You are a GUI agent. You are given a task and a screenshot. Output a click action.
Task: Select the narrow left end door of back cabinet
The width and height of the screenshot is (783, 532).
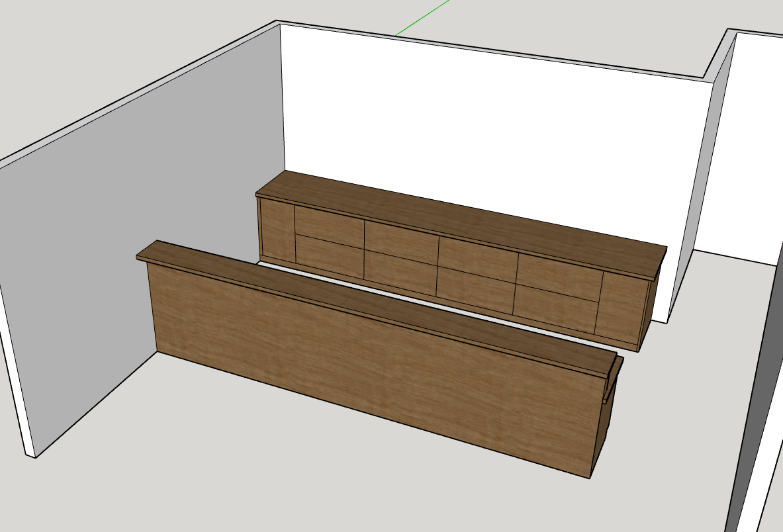(277, 229)
